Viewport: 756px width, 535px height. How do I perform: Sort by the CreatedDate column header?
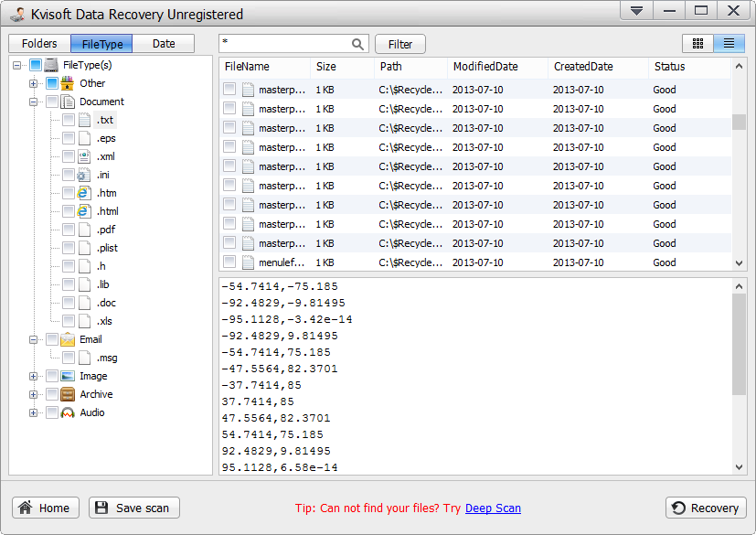point(598,67)
